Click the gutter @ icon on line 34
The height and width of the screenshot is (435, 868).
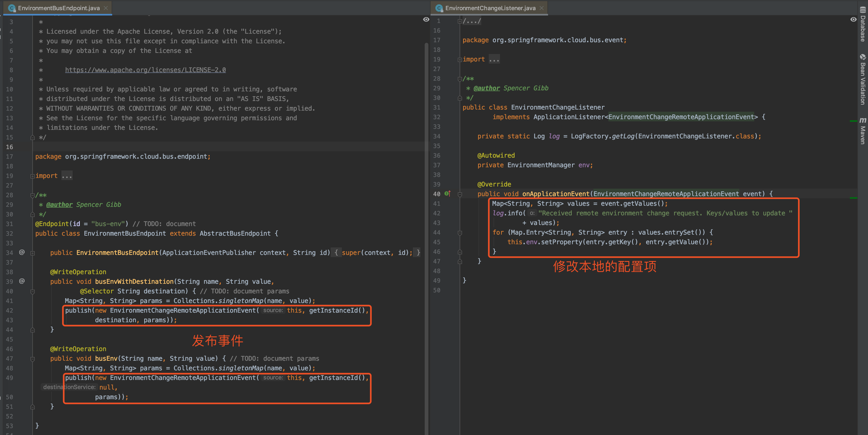tap(22, 252)
